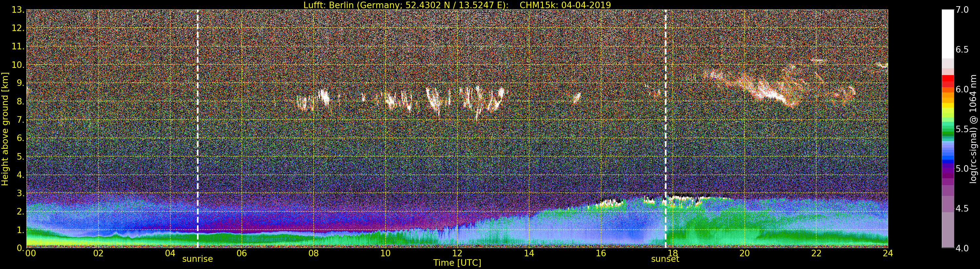Click the 12 km height axis tick label
Viewport: 980px width, 269px height.
[x=18, y=28]
